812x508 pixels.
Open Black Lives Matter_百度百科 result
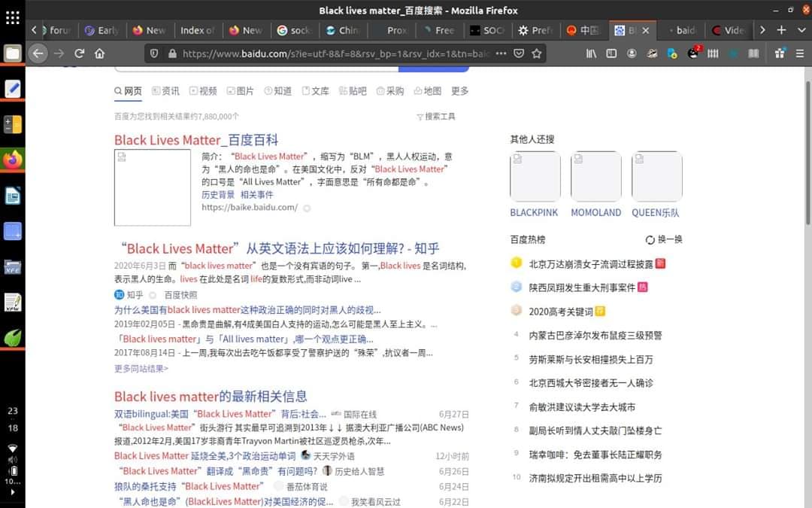[x=196, y=140]
